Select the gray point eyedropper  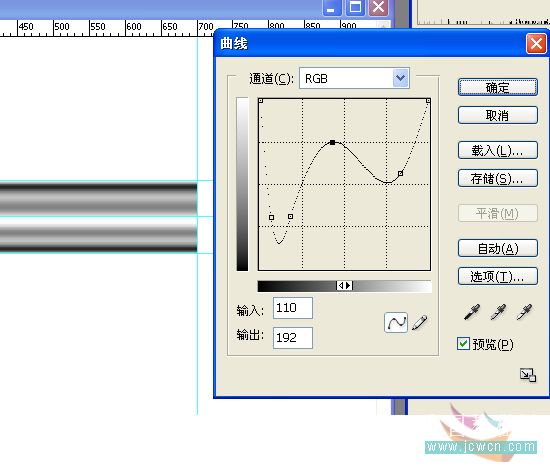[x=498, y=312]
